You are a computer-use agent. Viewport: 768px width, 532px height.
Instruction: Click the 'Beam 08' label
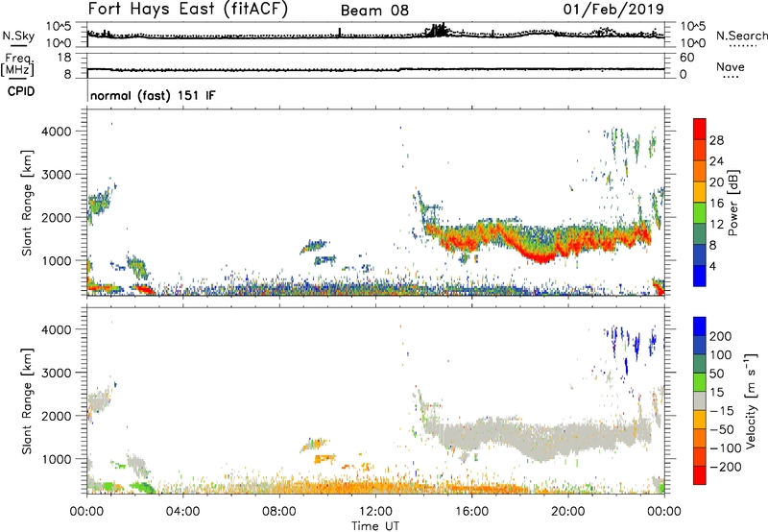click(x=374, y=11)
